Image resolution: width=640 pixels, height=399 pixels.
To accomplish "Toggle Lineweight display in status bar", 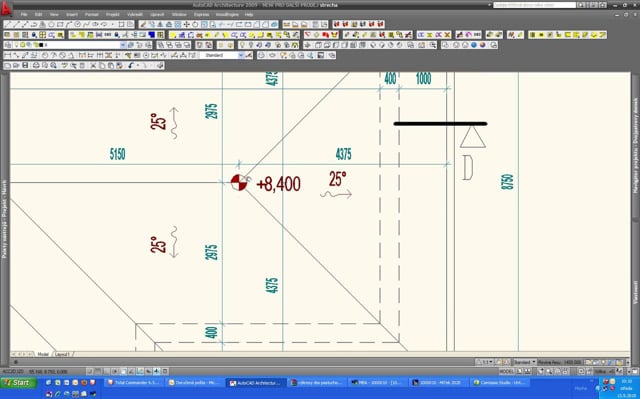I will (157, 371).
